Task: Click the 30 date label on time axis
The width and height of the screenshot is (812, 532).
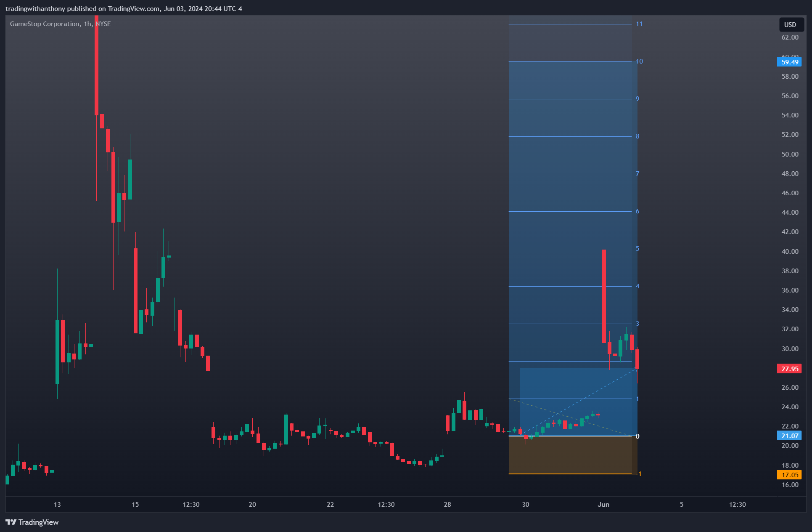Action: [526, 504]
